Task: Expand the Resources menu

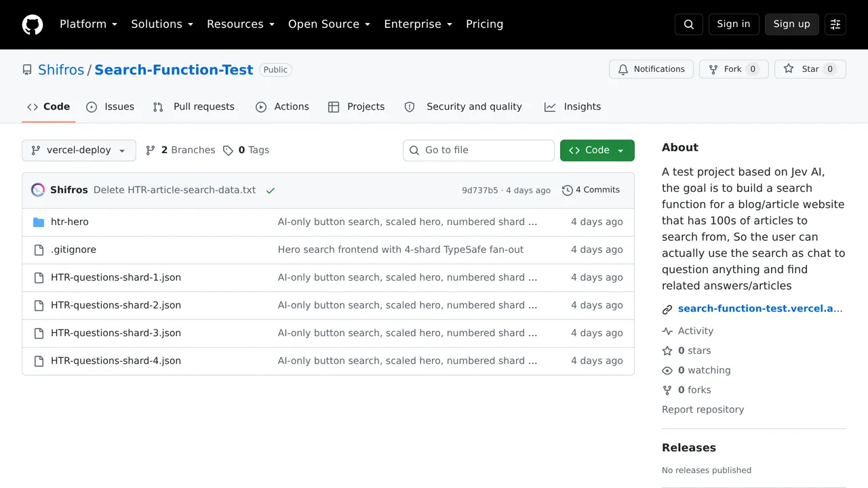Action: pos(241,24)
